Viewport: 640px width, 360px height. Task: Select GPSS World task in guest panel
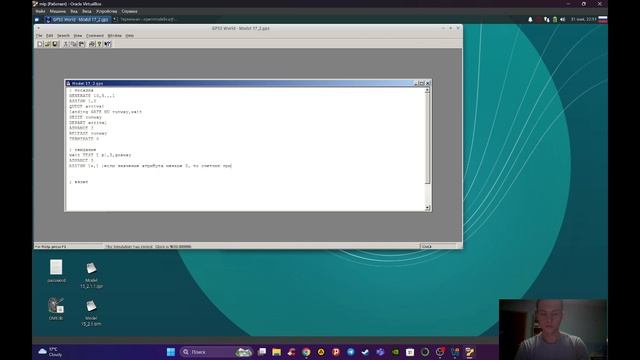click(x=77, y=19)
